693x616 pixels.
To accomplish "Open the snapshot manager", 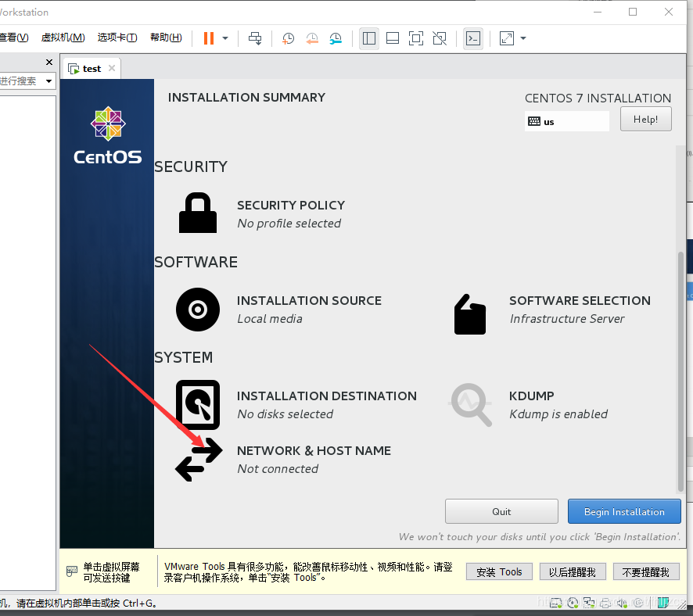I will click(x=336, y=38).
